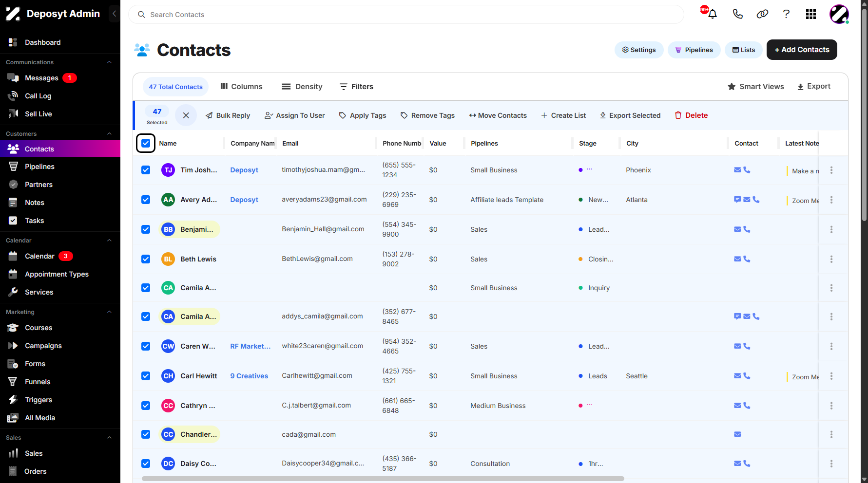This screenshot has height=483, width=868.
Task: Open the apps grid icon
Action: (811, 14)
